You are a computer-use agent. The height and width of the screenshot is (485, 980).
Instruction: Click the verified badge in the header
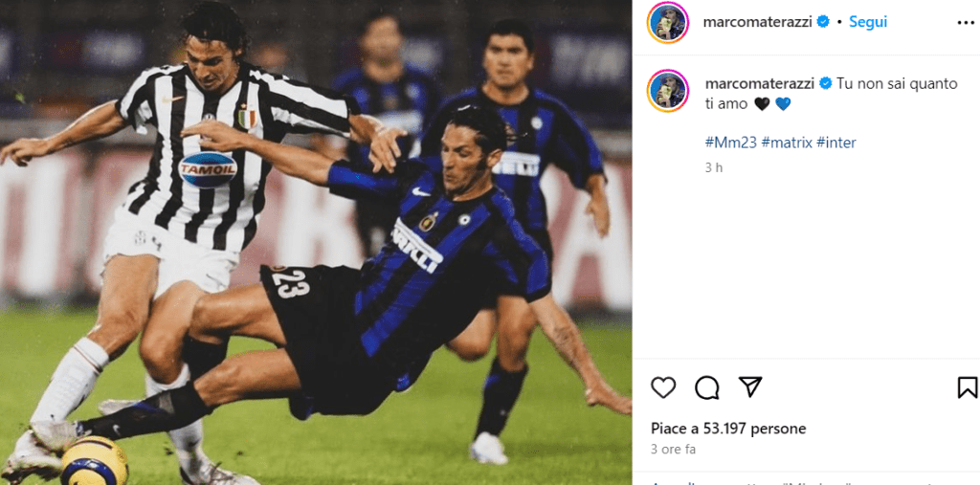pyautogui.click(x=823, y=22)
